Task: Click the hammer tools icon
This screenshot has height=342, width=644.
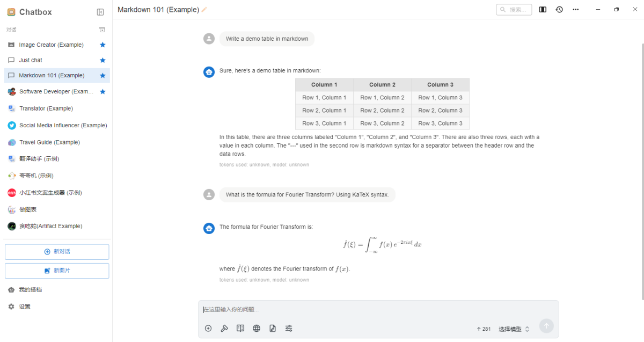Action: [x=224, y=329]
